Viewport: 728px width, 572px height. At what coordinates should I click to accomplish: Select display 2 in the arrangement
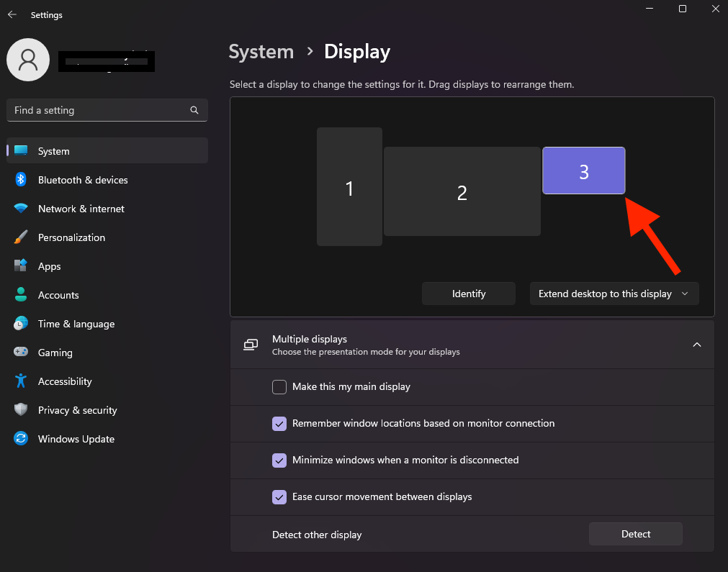(x=462, y=192)
